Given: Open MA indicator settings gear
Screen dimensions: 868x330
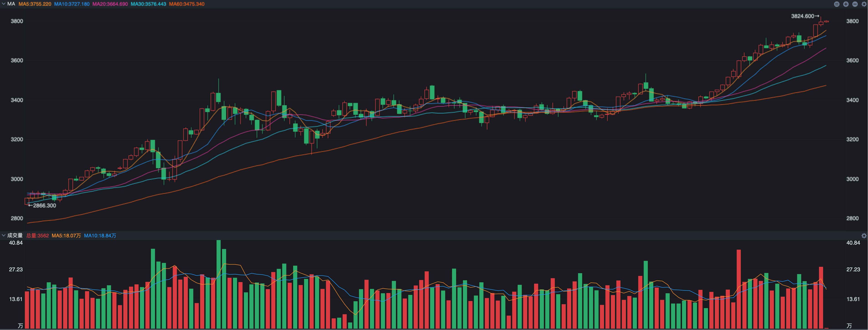Looking at the screenshot, I should point(864,4).
